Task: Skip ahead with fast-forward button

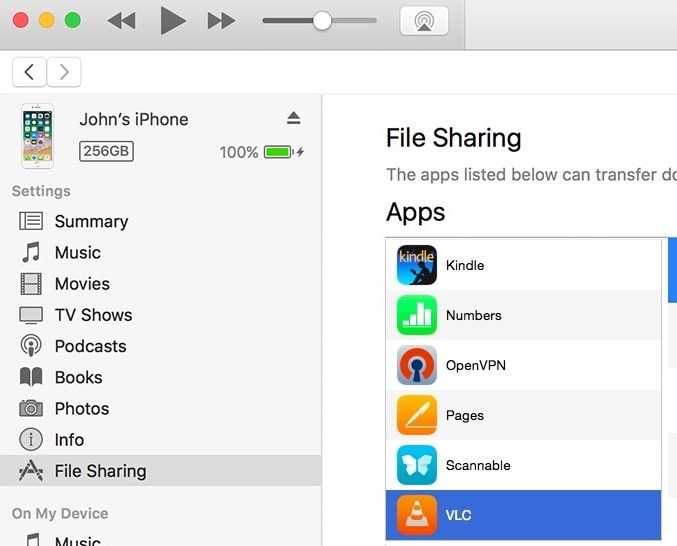Action: click(x=221, y=21)
